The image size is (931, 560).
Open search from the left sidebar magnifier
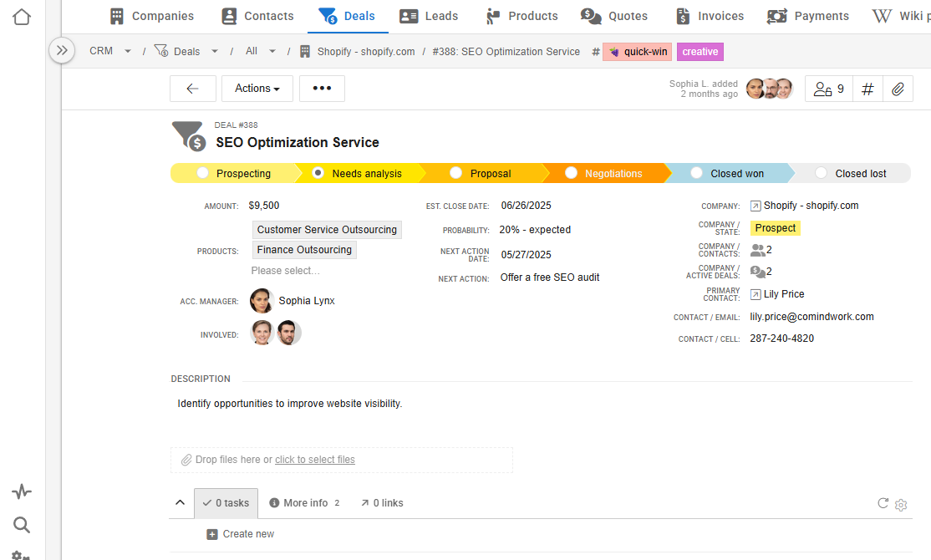coord(21,525)
